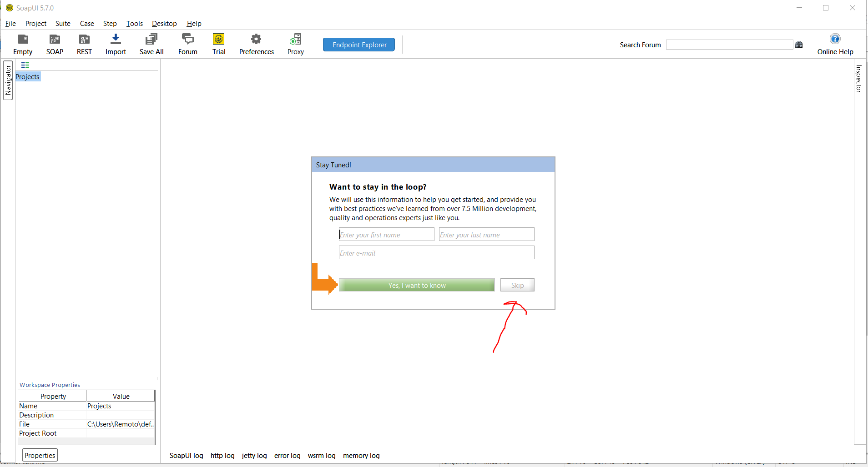Minimize the SoapUI window
868x467 pixels.
point(799,8)
